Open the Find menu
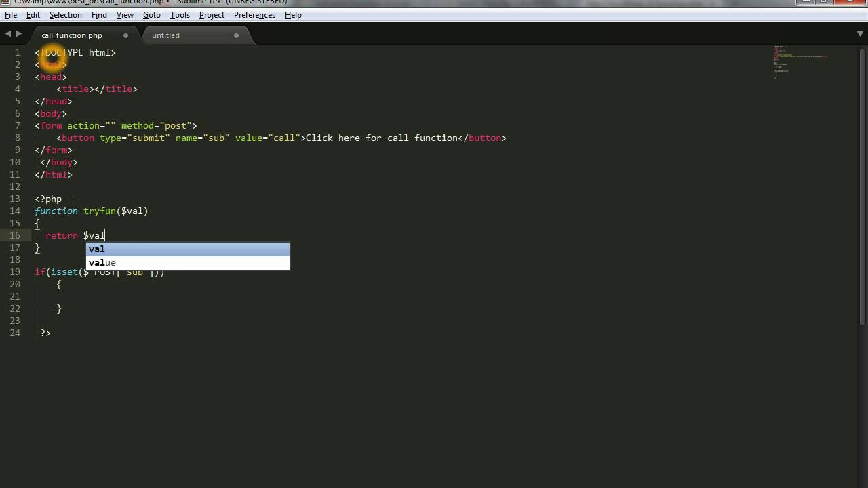 [99, 15]
